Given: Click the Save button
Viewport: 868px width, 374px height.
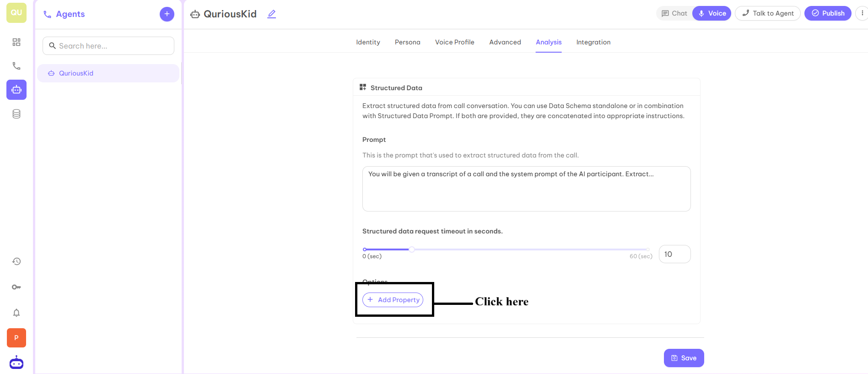Looking at the screenshot, I should click(x=684, y=358).
